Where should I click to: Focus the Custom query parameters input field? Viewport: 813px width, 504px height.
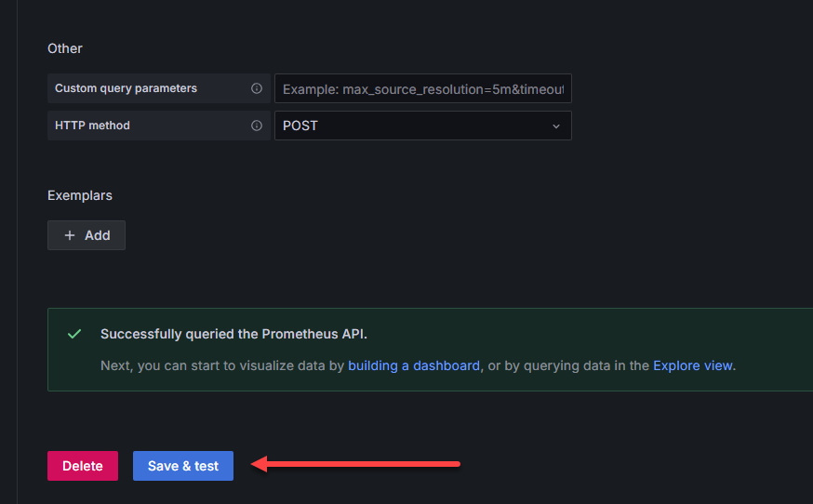(x=423, y=88)
